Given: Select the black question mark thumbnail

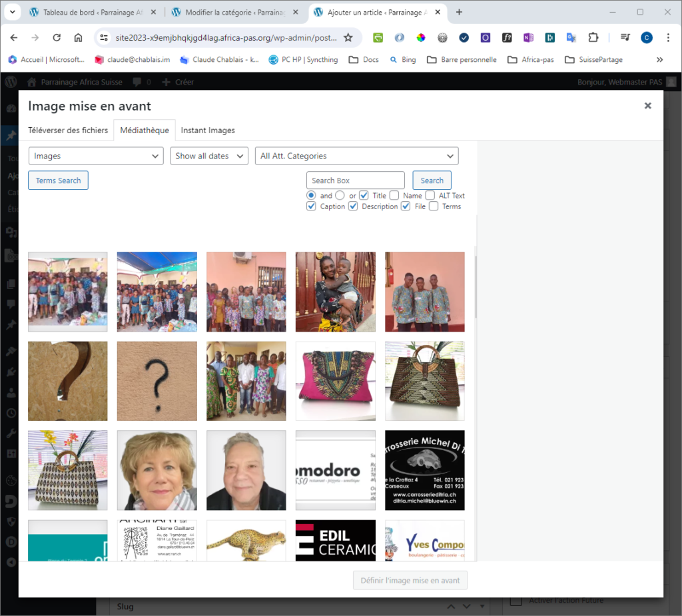Looking at the screenshot, I should pos(157,381).
